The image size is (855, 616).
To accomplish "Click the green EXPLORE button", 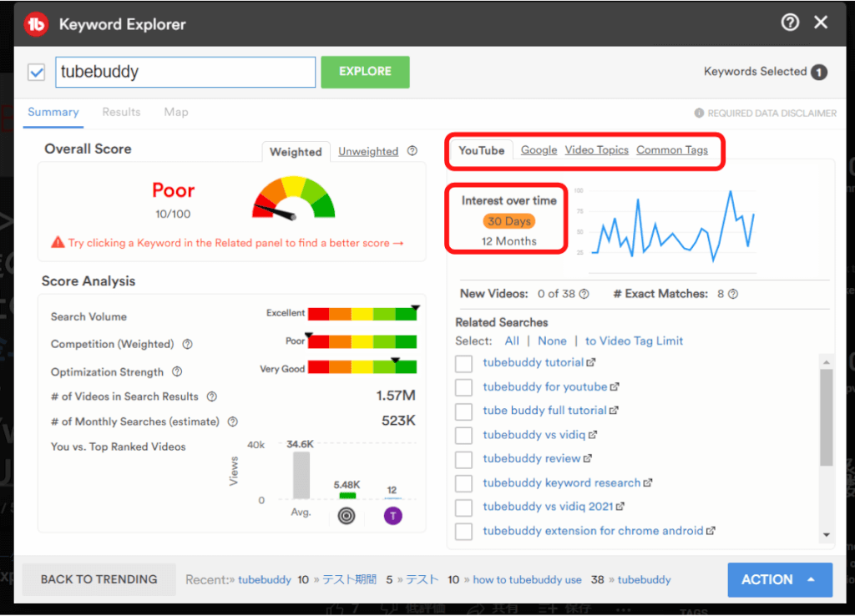I will (365, 72).
